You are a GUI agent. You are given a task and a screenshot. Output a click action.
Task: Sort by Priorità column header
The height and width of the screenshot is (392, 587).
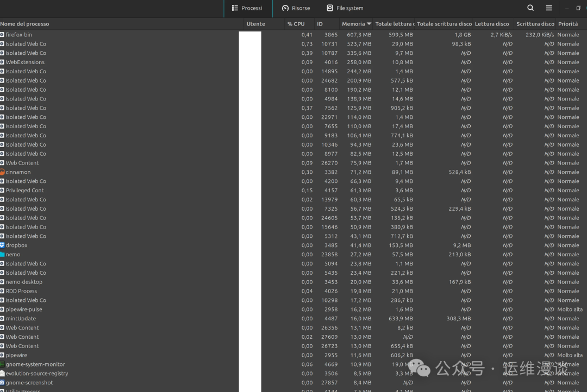(x=568, y=24)
